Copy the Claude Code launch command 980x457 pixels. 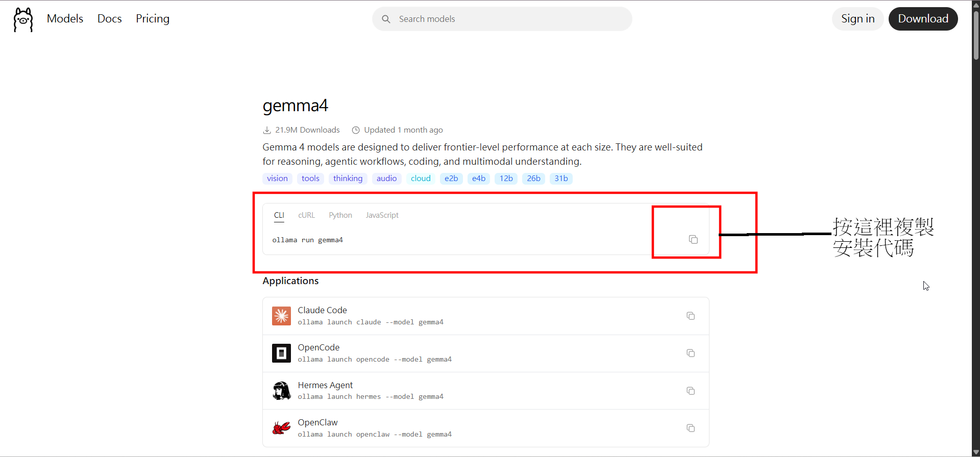(x=691, y=316)
